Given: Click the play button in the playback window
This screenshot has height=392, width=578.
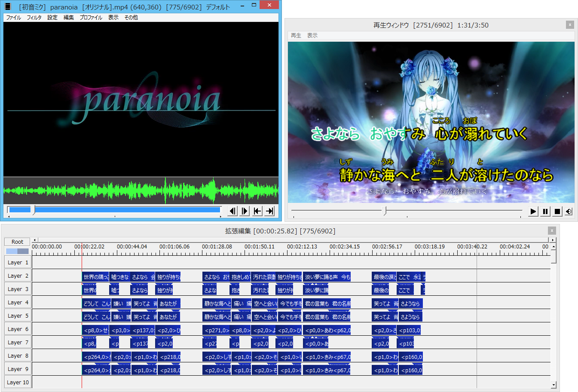Looking at the screenshot, I should point(533,211).
